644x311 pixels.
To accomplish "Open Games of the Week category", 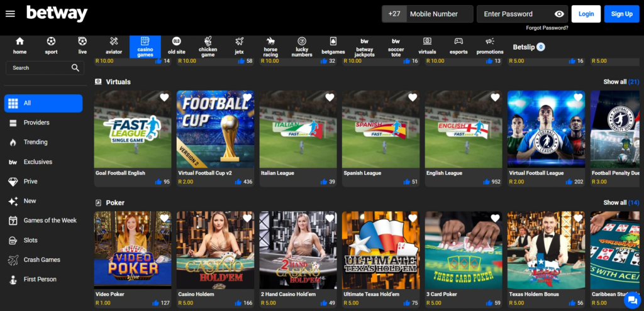I will pyautogui.click(x=43, y=221).
